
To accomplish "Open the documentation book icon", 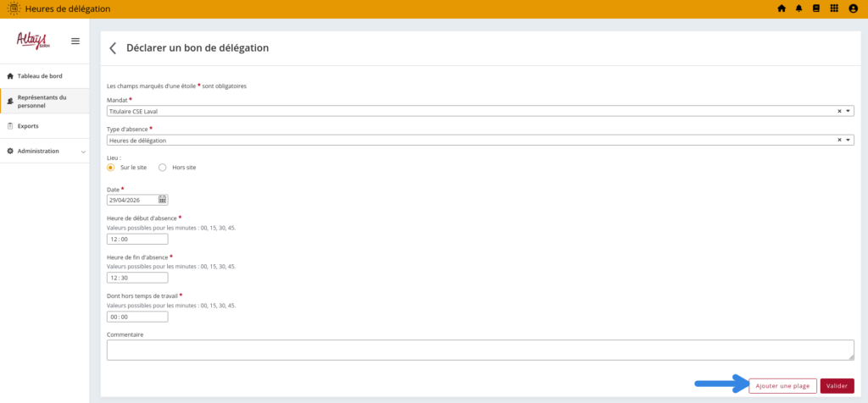I will [816, 8].
